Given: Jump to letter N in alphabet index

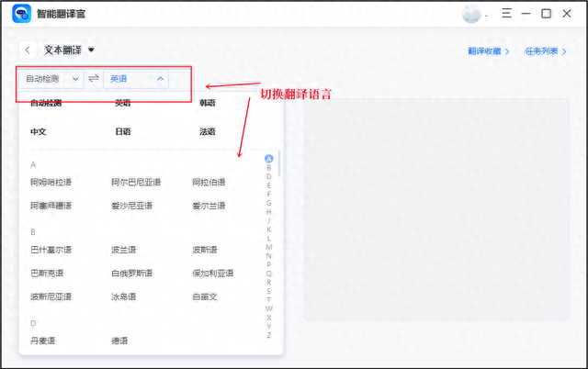Looking at the screenshot, I should pyautogui.click(x=269, y=256).
